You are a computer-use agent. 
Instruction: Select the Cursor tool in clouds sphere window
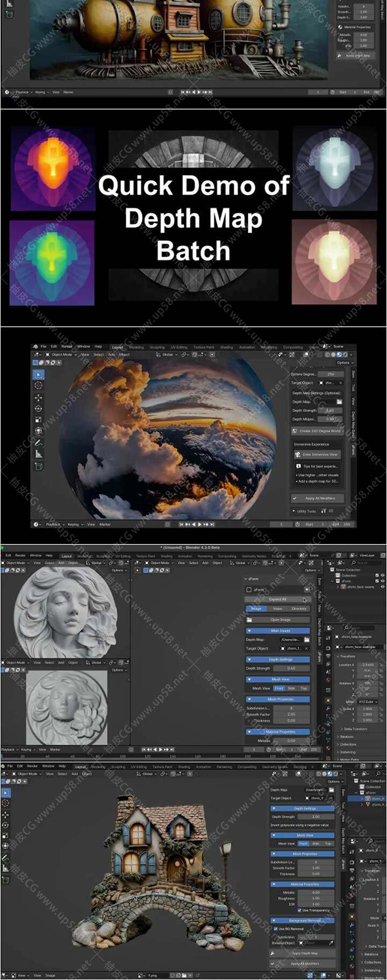click(x=39, y=385)
